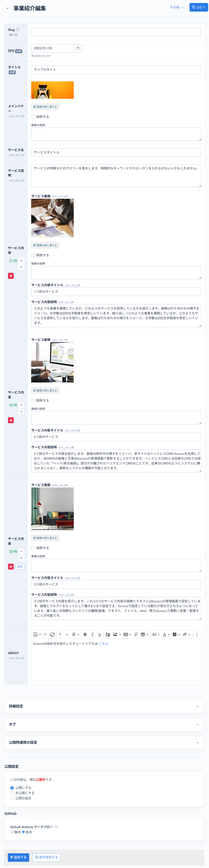The width and height of the screenshot is (209, 868).
Task: Open the その他 dropdown menu
Action: coord(177,7)
